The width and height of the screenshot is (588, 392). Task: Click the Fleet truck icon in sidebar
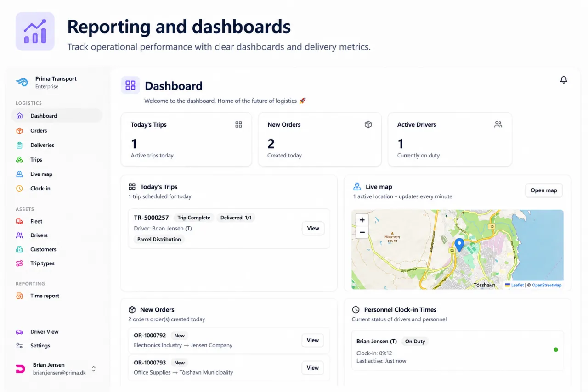click(19, 221)
